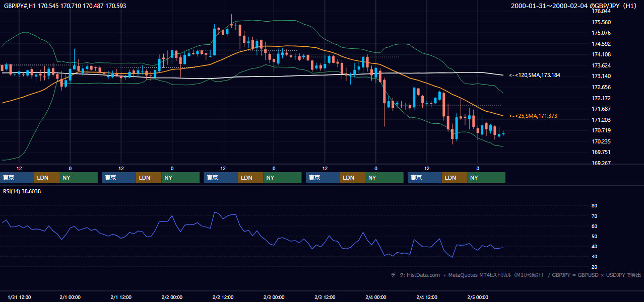
Task: Click price axis value 173.140
Action: click(x=601, y=76)
